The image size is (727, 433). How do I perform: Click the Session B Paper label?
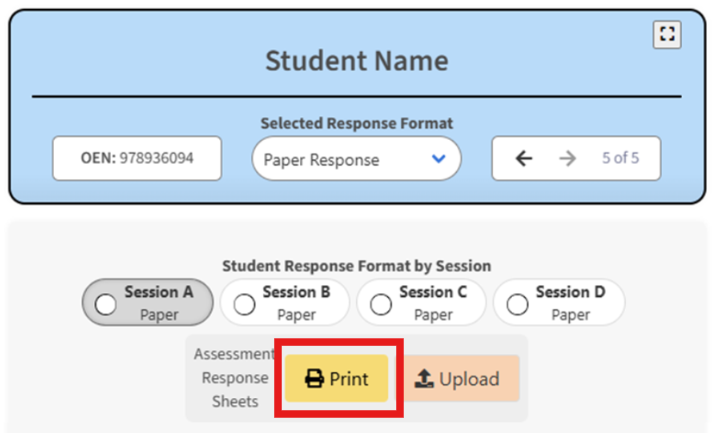(x=296, y=303)
